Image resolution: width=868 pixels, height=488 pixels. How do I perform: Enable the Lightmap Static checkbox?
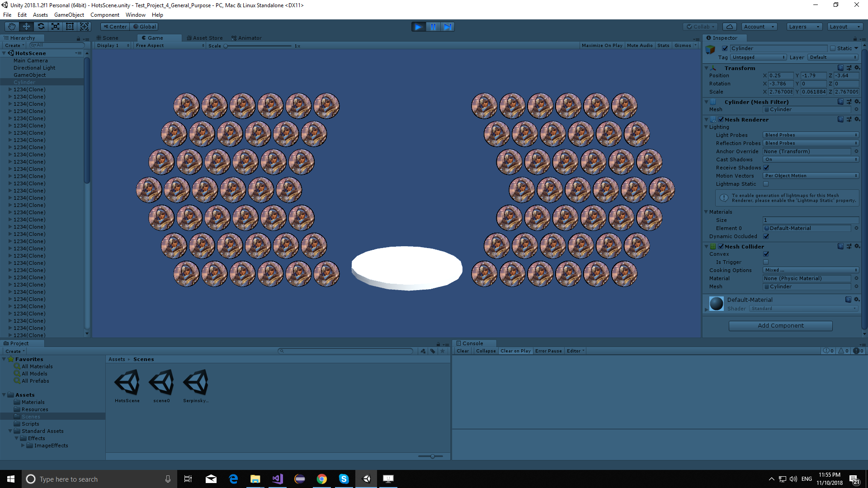(x=766, y=184)
